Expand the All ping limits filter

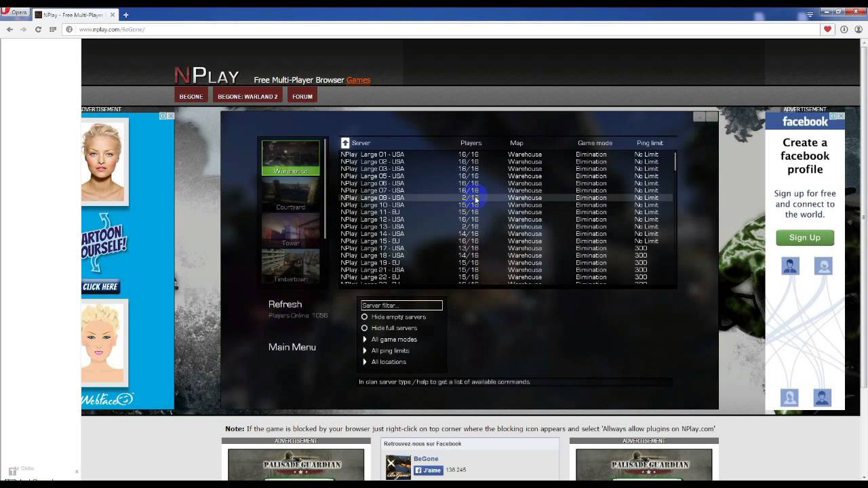(x=386, y=351)
